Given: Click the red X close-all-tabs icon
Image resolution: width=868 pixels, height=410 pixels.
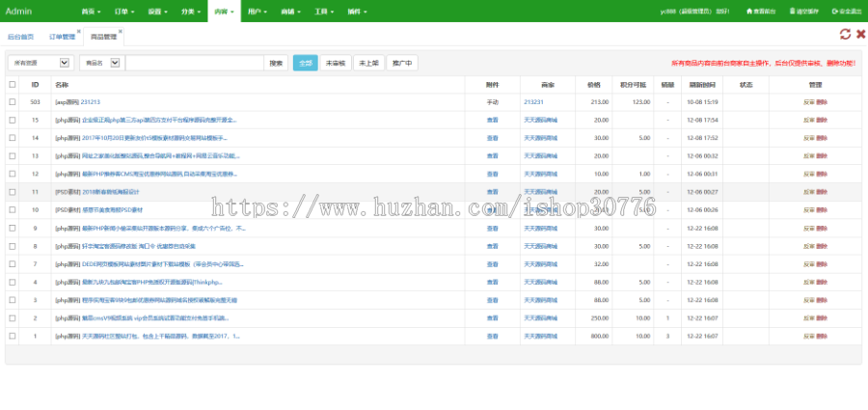Looking at the screenshot, I should pyautogui.click(x=861, y=35).
